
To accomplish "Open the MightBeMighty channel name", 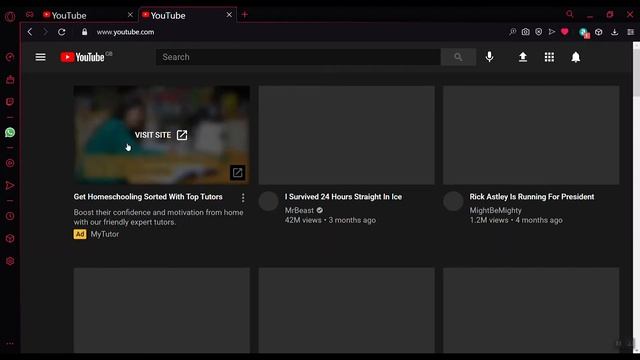I will click(x=496, y=210).
